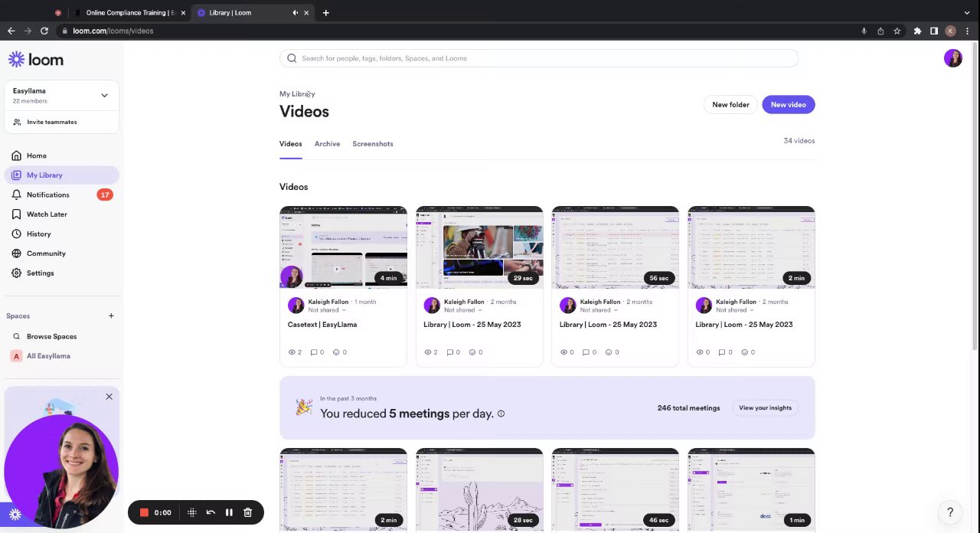
Task: Mute the Library | Loom tab audio
Action: pos(295,12)
